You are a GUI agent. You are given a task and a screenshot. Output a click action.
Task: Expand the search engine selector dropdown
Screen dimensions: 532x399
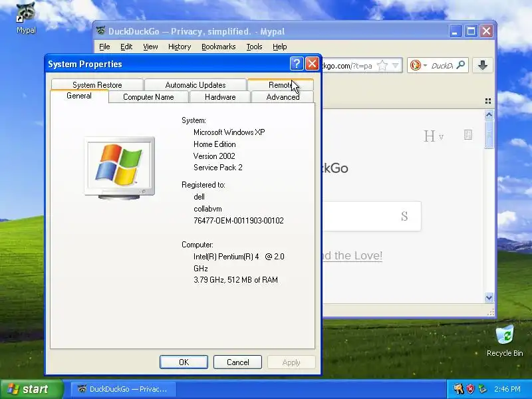pos(425,65)
